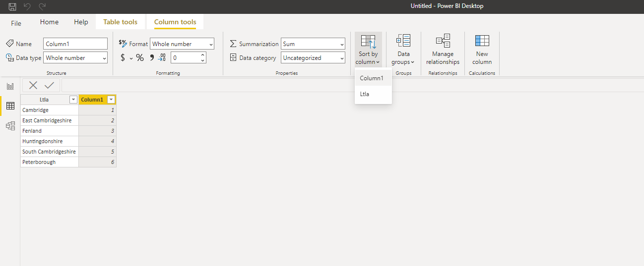Toggle thousands separator comma icon

[152, 57]
